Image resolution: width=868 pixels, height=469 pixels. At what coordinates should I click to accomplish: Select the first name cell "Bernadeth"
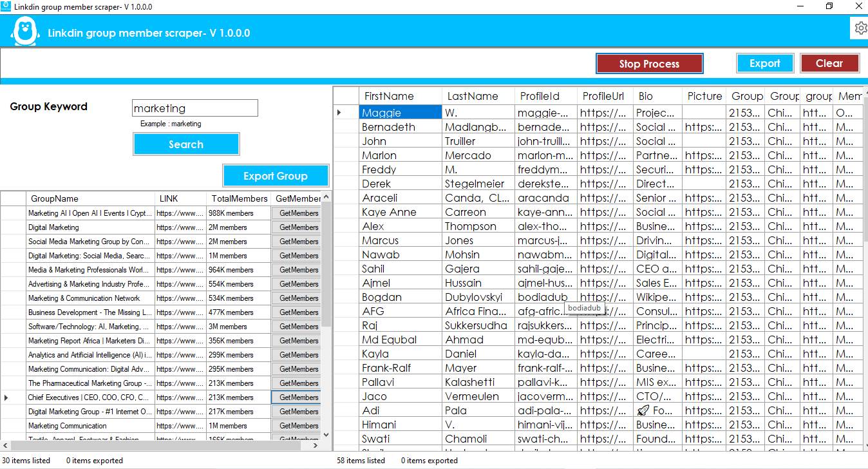401,127
